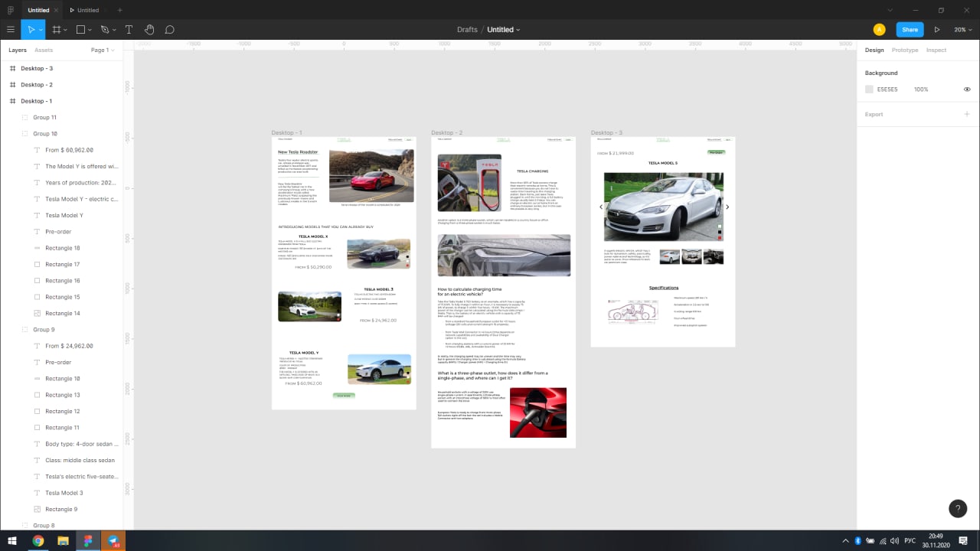This screenshot has width=980, height=551.
Task: Close the first Untitled tab
Action: coord(57,10)
